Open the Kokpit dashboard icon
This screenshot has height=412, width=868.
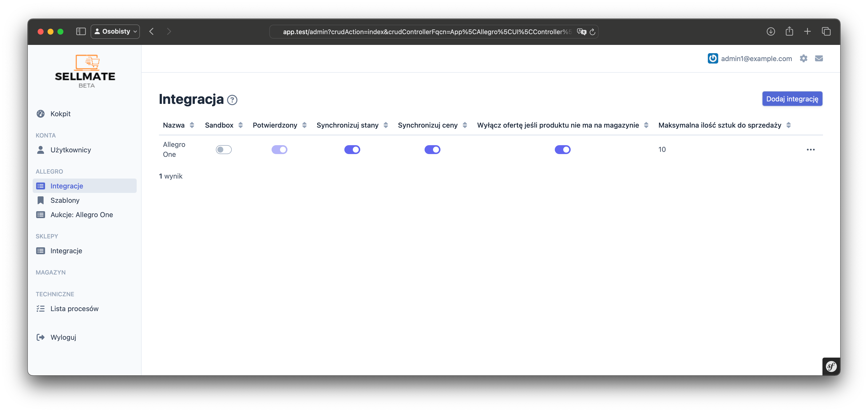click(x=40, y=114)
